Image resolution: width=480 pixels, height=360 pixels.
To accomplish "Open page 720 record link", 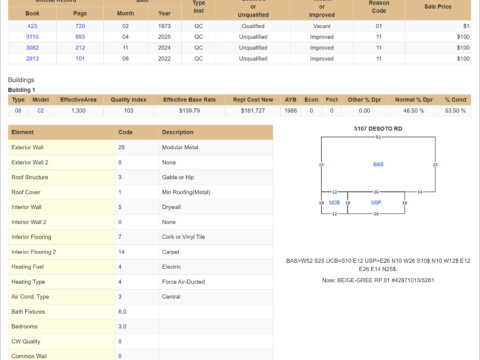I will tap(80, 26).
